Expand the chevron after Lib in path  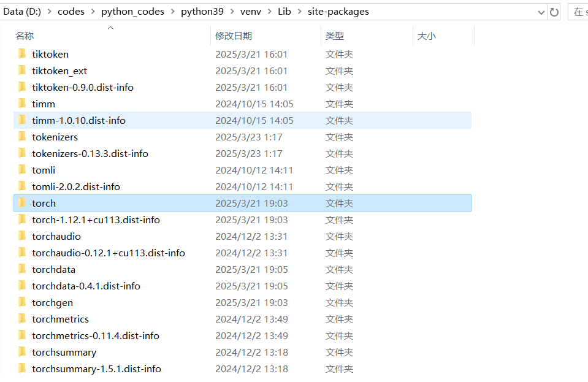(299, 12)
